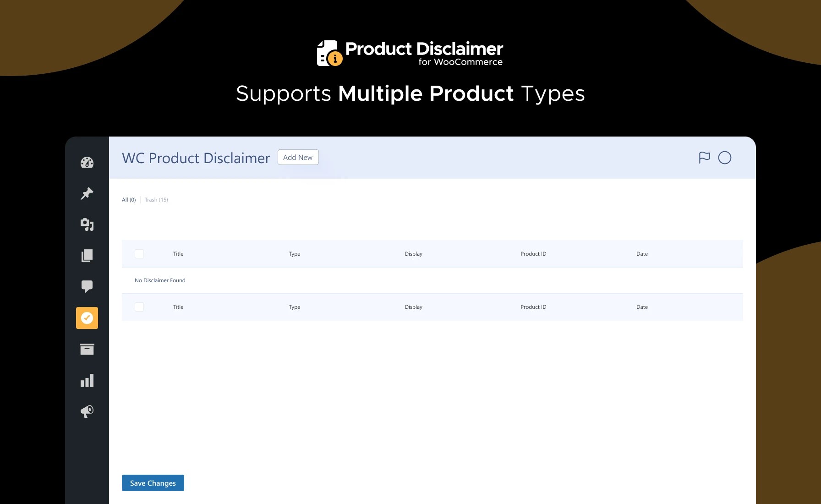Select the highlighted orange checkmark sidebar icon
821x504 pixels.
[x=87, y=318]
